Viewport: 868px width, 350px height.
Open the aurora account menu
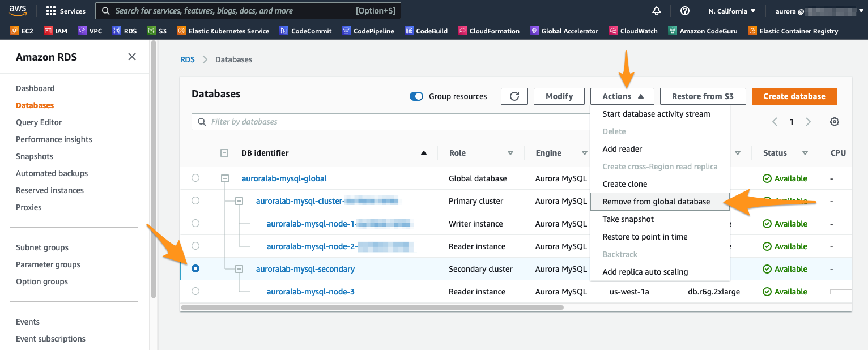[x=819, y=11]
